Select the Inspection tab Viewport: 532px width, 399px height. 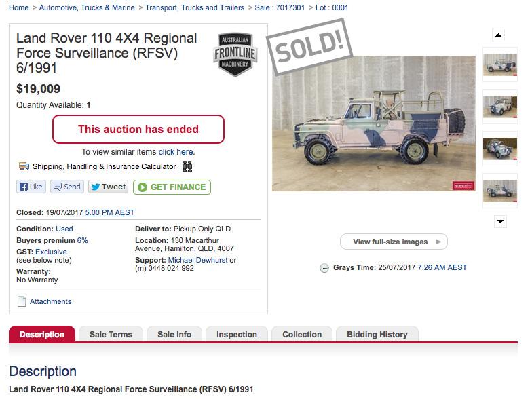(x=236, y=335)
